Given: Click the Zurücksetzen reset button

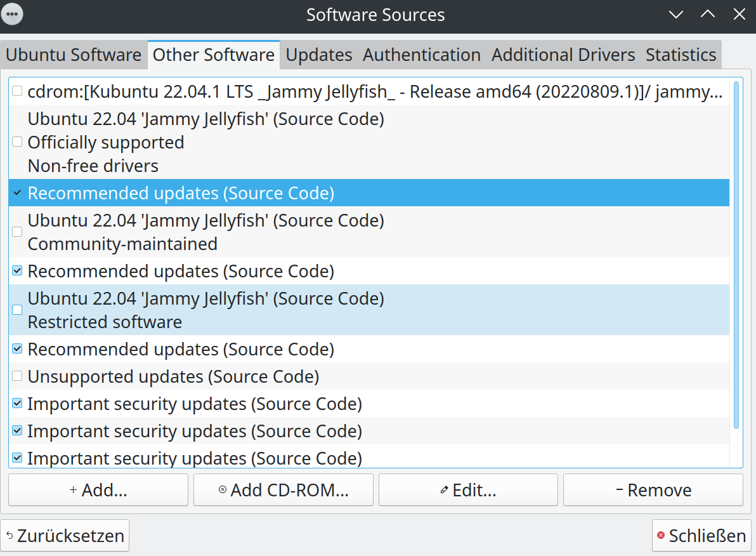Looking at the screenshot, I should (65, 536).
